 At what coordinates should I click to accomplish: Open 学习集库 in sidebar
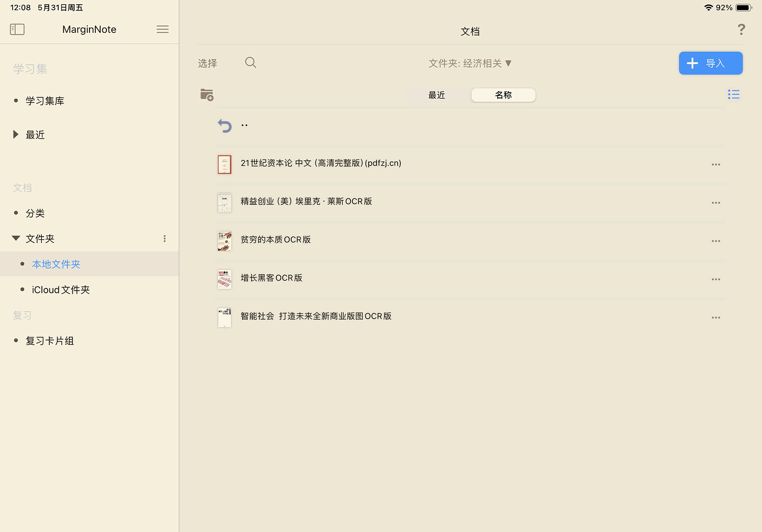click(x=45, y=101)
